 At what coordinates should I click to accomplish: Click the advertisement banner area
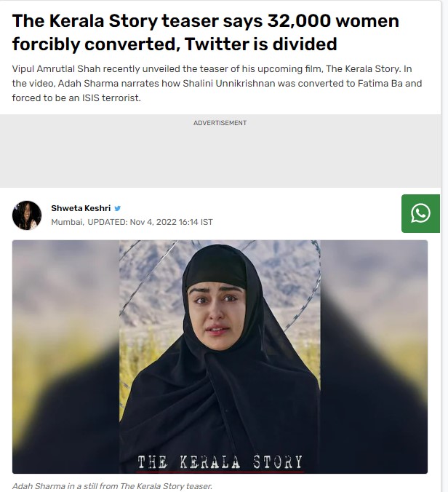point(220,151)
